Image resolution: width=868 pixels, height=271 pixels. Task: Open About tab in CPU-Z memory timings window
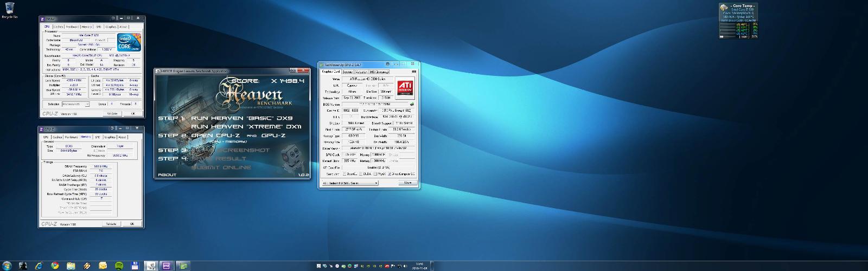coord(123,137)
